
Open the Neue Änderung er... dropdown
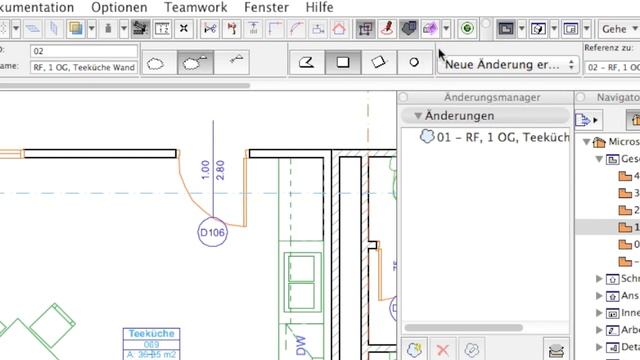[508, 64]
